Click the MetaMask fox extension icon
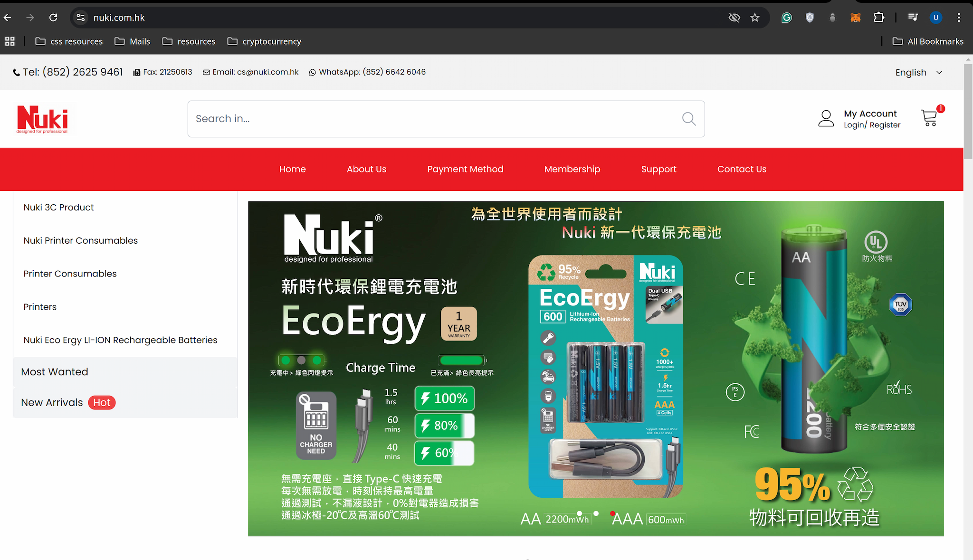 (x=856, y=18)
